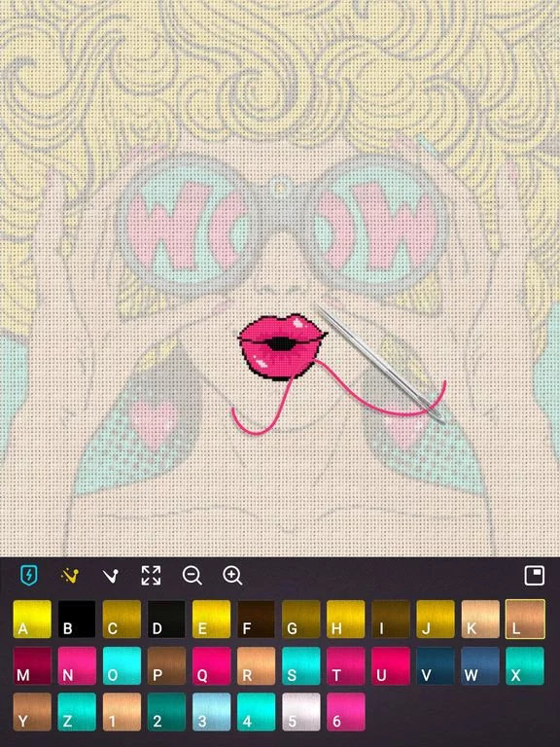This screenshot has height=747, width=560.
Task: Choose pink thread swatch 6
Action: coord(346,712)
